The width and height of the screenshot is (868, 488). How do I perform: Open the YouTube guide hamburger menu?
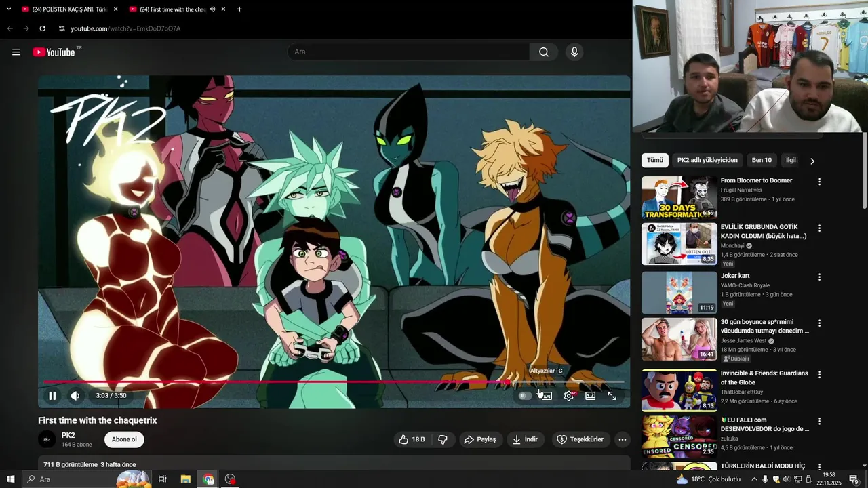pos(16,52)
